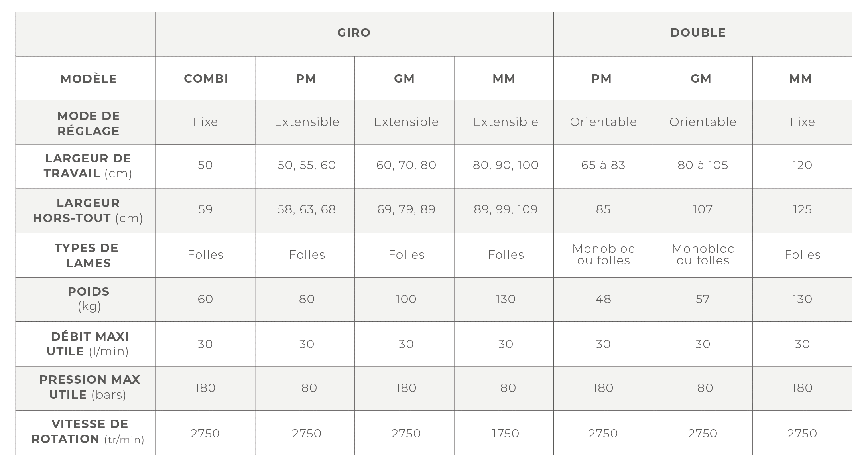Click the MODE DE RÉGLAGE row label
Viewport: 868px width, 467px height.
click(x=89, y=124)
